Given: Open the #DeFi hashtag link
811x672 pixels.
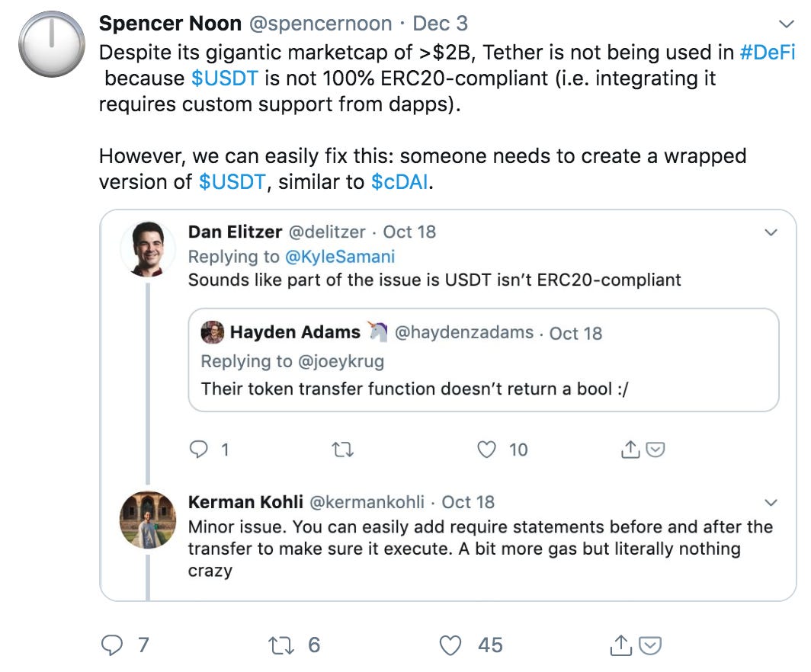Looking at the screenshot, I should 768,54.
